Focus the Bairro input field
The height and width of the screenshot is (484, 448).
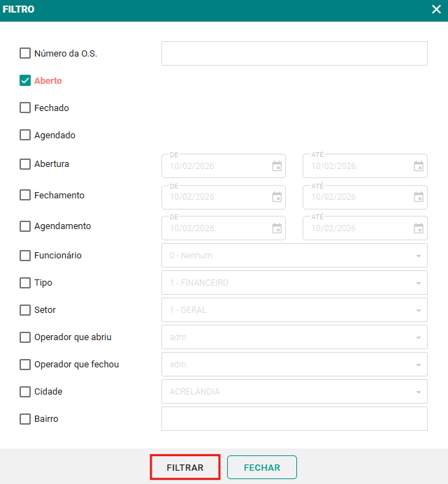(x=294, y=419)
